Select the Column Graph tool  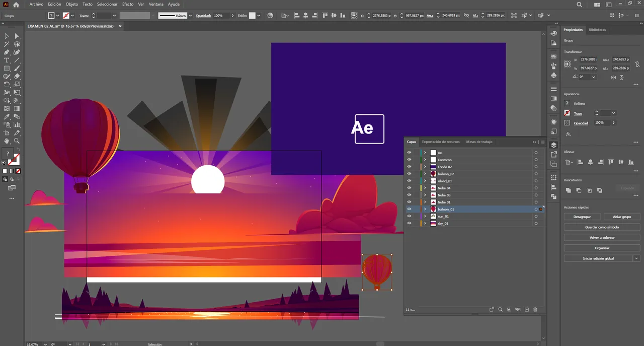17,125
